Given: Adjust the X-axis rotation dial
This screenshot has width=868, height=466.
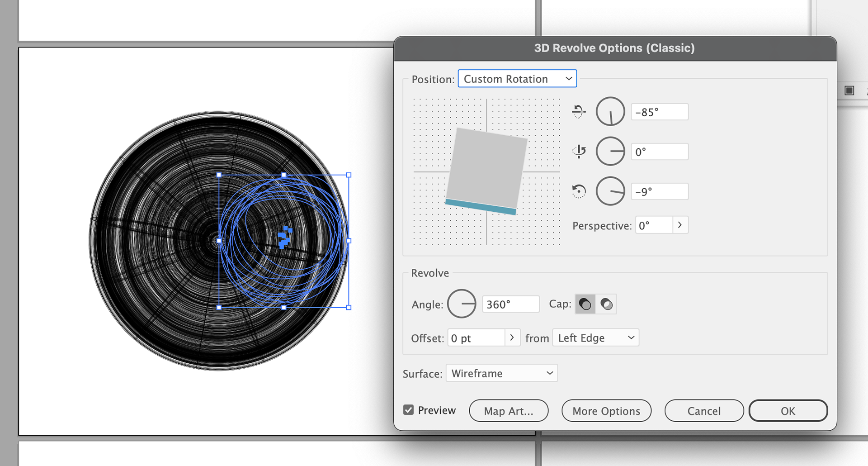Looking at the screenshot, I should tap(610, 111).
